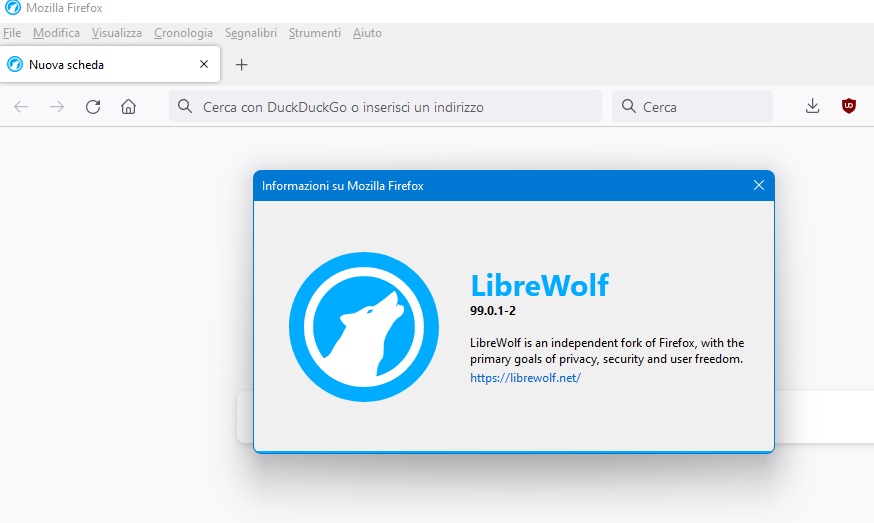
Task: Click the LibreWolf icon in title bar
Action: coord(12,8)
